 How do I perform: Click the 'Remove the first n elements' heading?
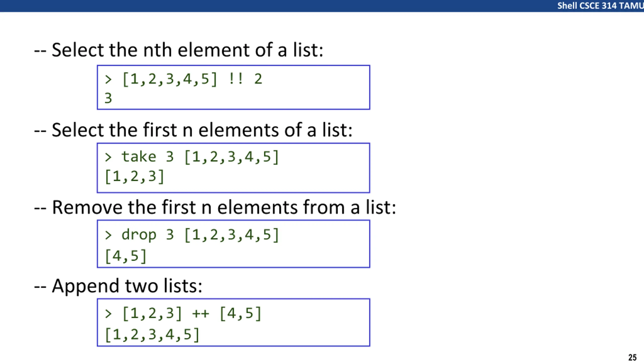click(x=215, y=207)
